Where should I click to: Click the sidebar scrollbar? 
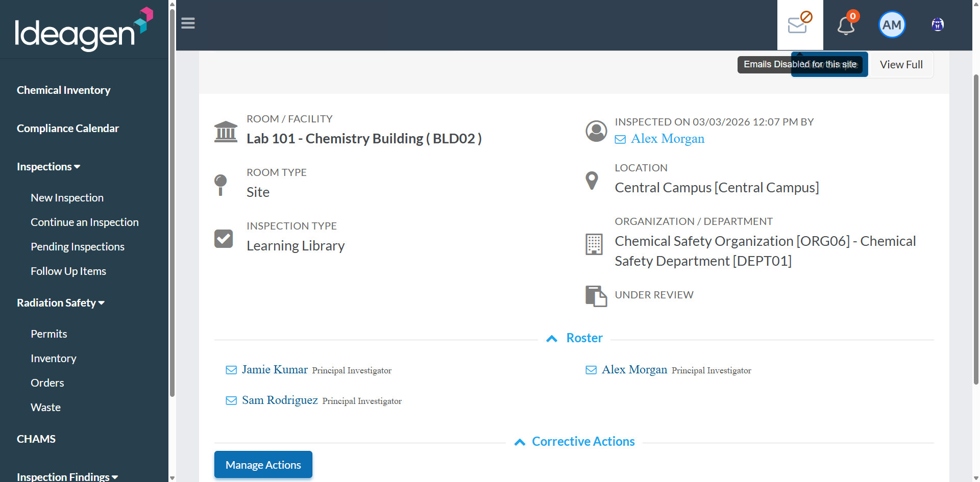click(172, 204)
